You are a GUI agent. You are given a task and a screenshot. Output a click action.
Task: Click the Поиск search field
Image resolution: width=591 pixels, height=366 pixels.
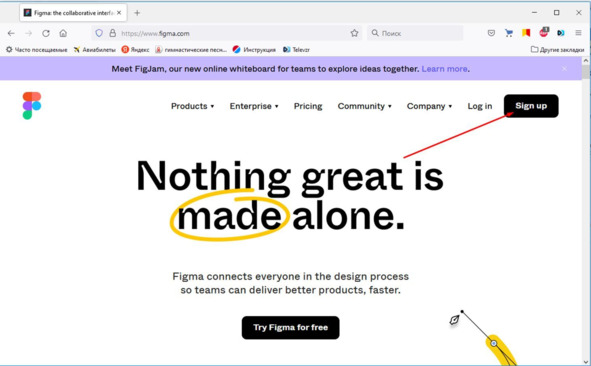click(x=415, y=33)
